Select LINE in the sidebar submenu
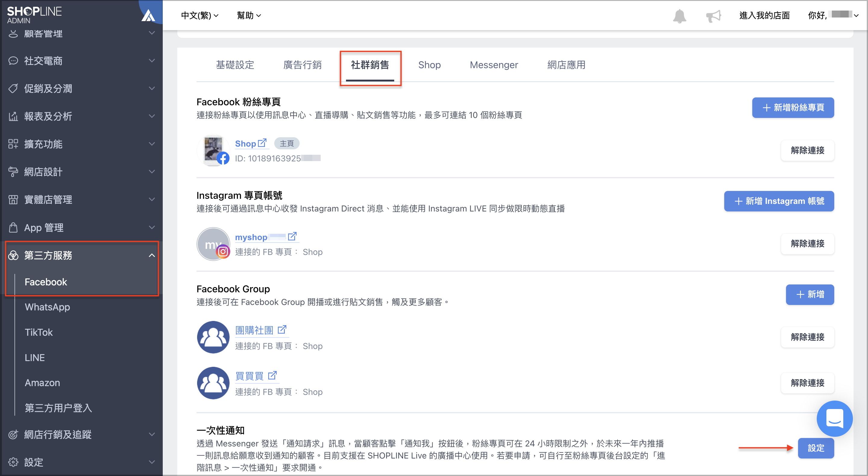 (x=34, y=357)
